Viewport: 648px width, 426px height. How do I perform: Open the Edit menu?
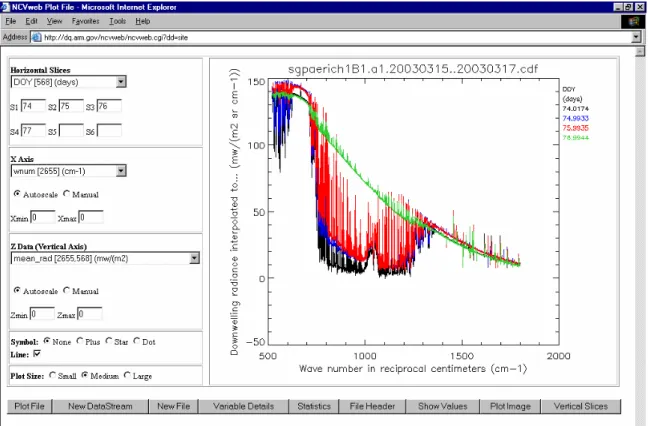[x=31, y=21]
